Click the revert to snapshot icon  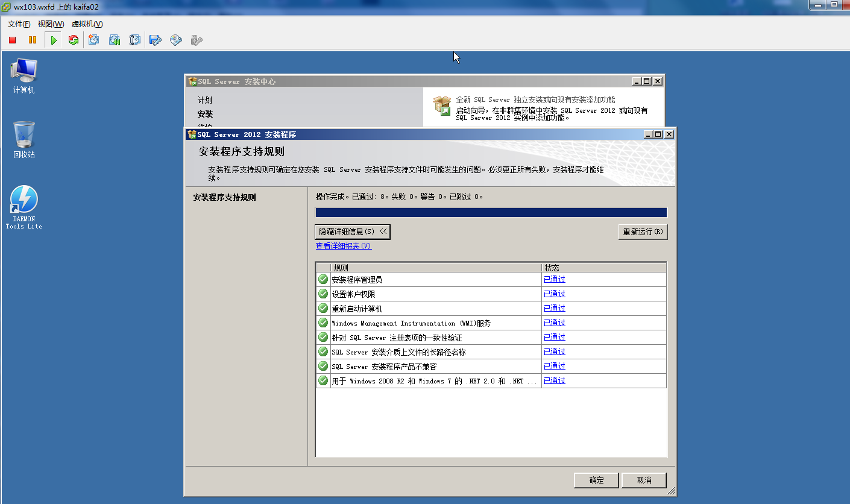tap(115, 40)
